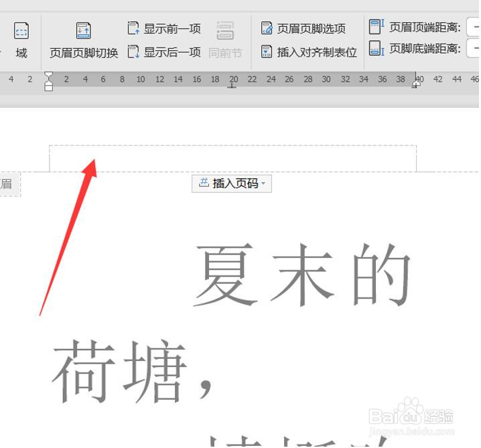Click the right indent marker on ruler
This screenshot has width=481, height=448.
click(416, 84)
